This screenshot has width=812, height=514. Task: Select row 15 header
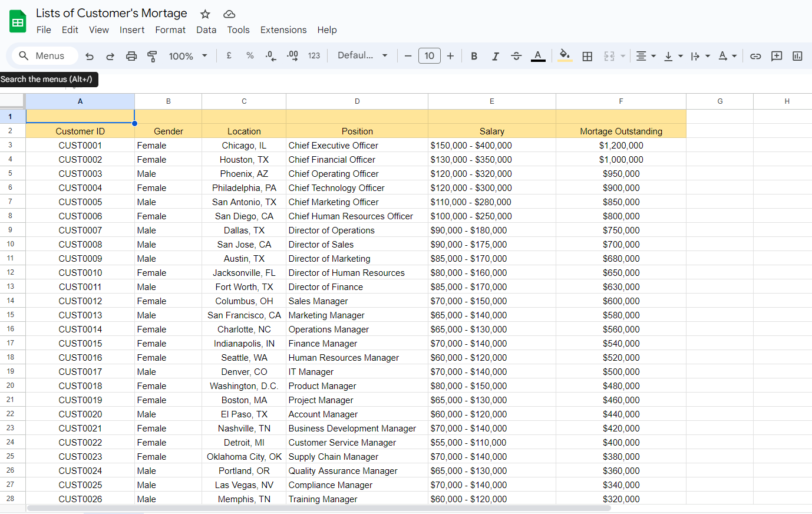[x=12, y=315]
